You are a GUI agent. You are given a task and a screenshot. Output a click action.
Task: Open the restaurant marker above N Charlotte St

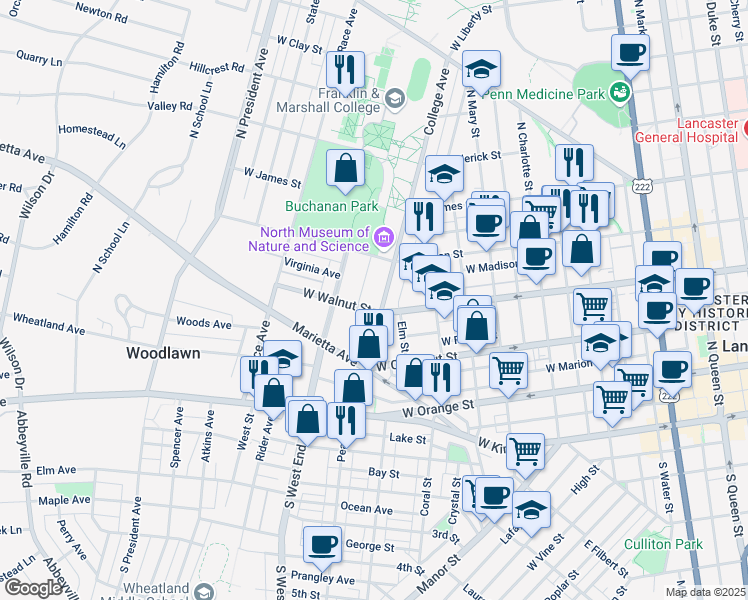pyautogui.click(x=574, y=166)
